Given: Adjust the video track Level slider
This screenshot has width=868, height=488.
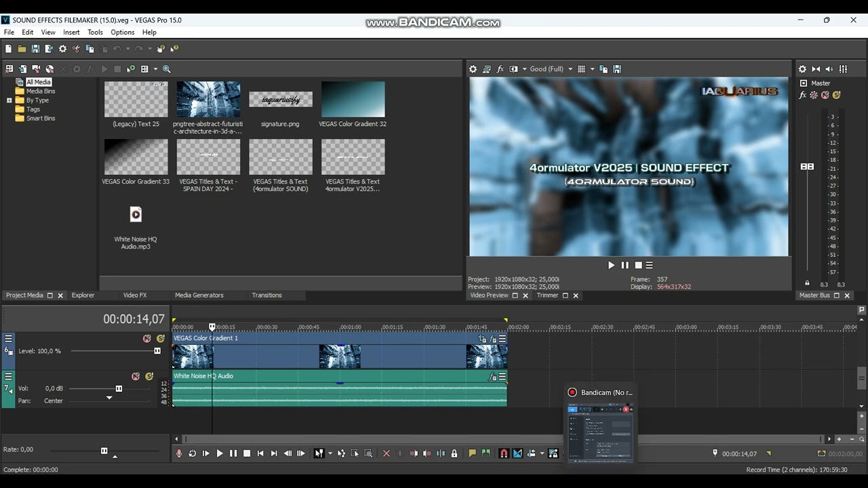Looking at the screenshot, I should coord(157,351).
